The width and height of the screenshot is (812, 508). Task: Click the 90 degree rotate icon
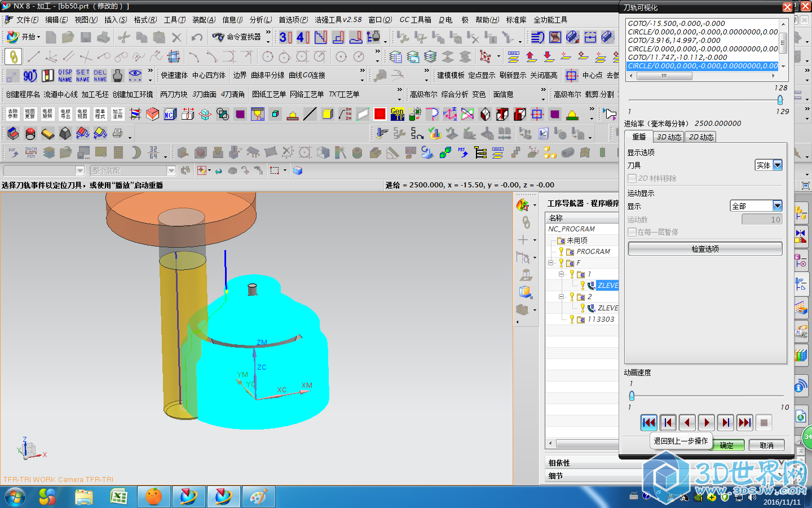[30, 76]
